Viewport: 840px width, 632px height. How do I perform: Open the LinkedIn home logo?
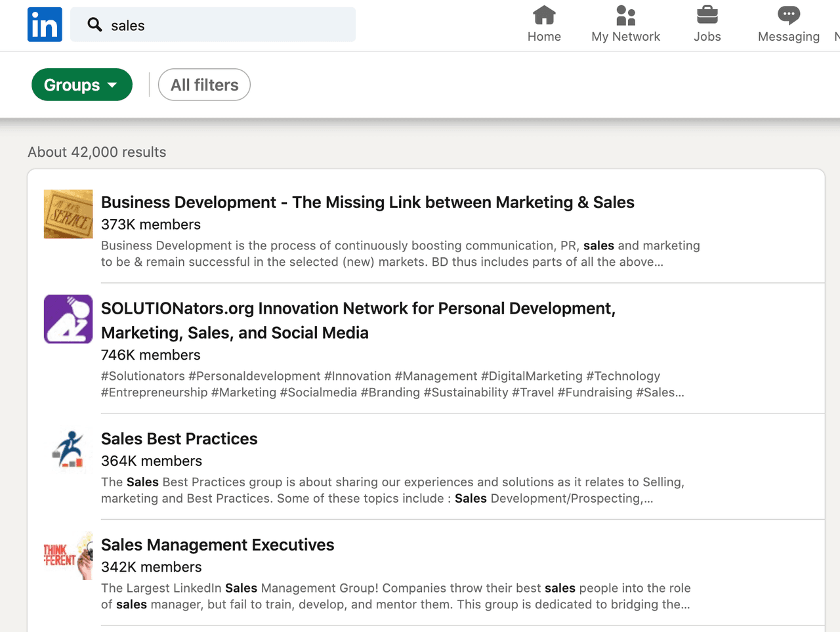pos(43,24)
